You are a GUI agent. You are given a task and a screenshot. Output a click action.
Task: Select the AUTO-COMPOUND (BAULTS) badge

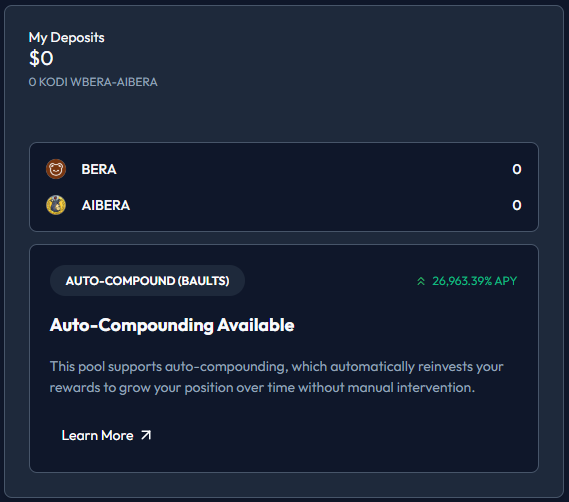147,281
